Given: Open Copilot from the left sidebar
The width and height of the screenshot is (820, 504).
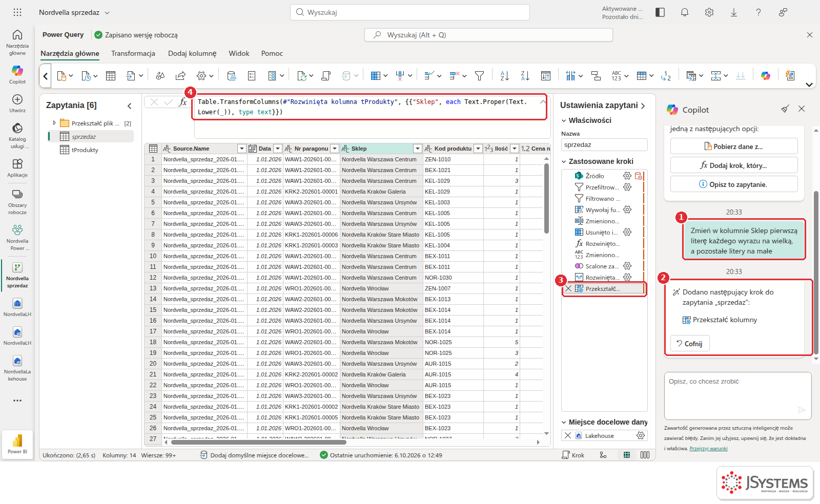Looking at the screenshot, I should tap(17, 74).
